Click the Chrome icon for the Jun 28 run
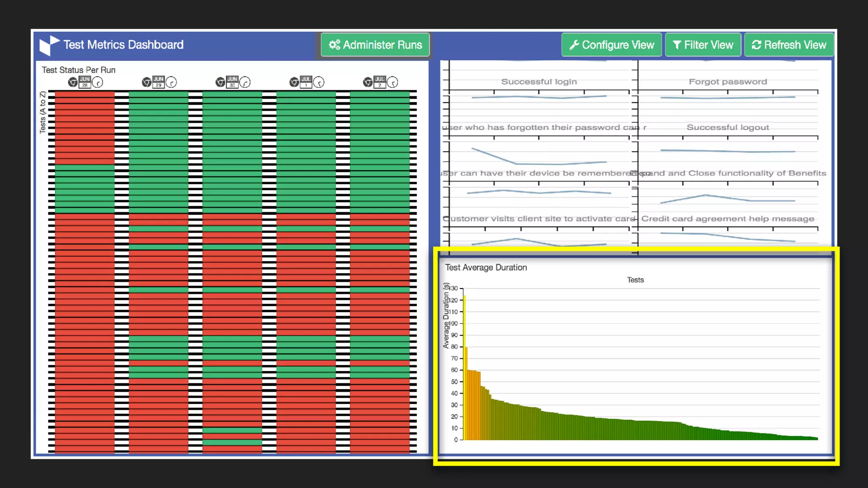 tap(73, 82)
